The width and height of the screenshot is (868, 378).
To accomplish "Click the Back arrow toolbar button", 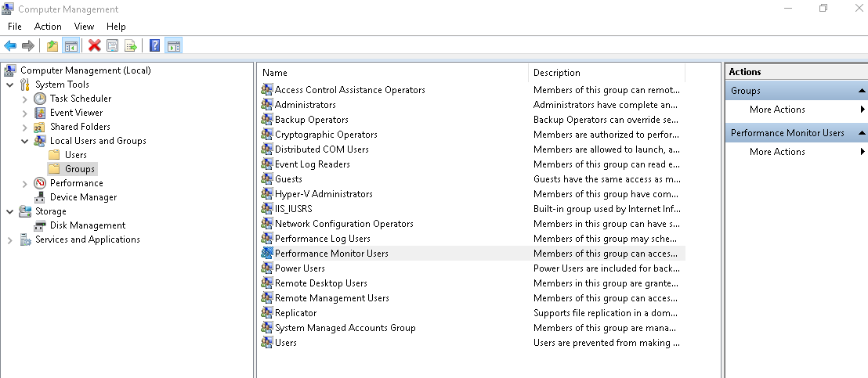I will pos(10,46).
